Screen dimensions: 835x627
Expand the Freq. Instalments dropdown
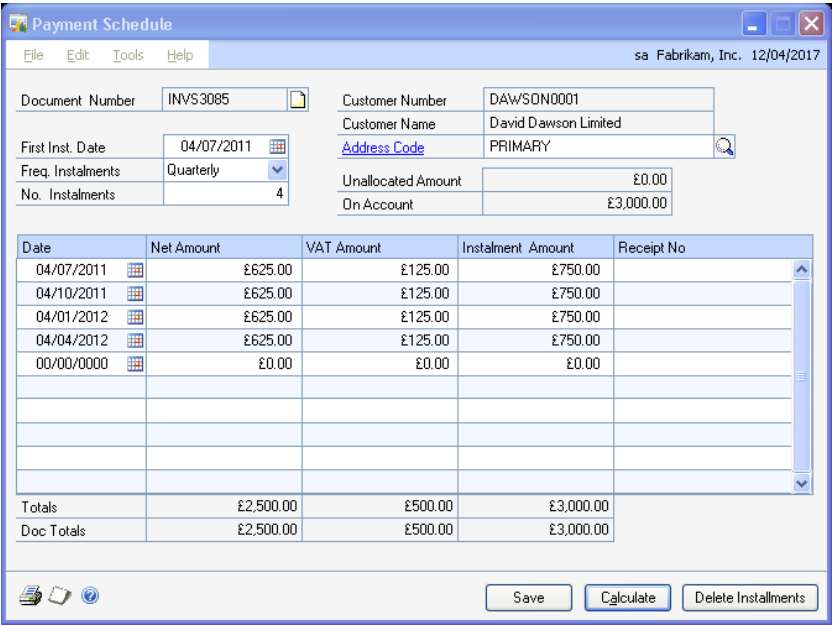click(277, 170)
